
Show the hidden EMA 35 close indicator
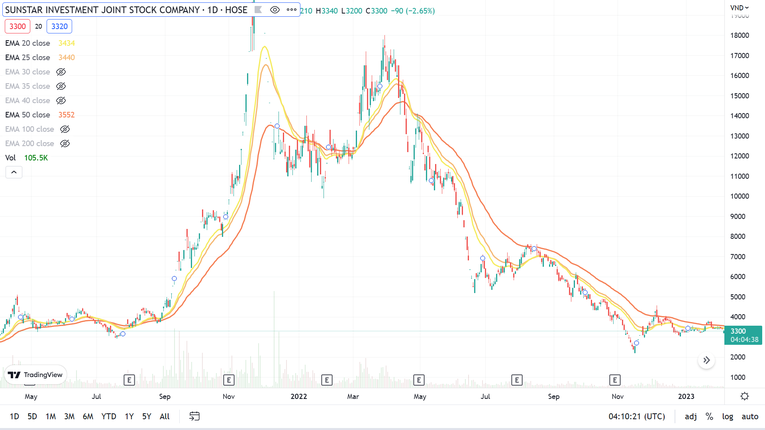(61, 86)
